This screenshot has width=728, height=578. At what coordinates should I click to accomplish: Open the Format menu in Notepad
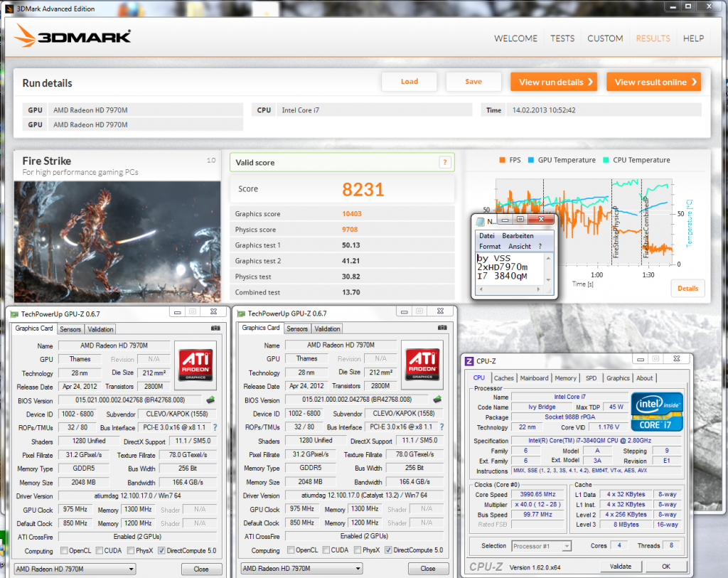coord(490,247)
